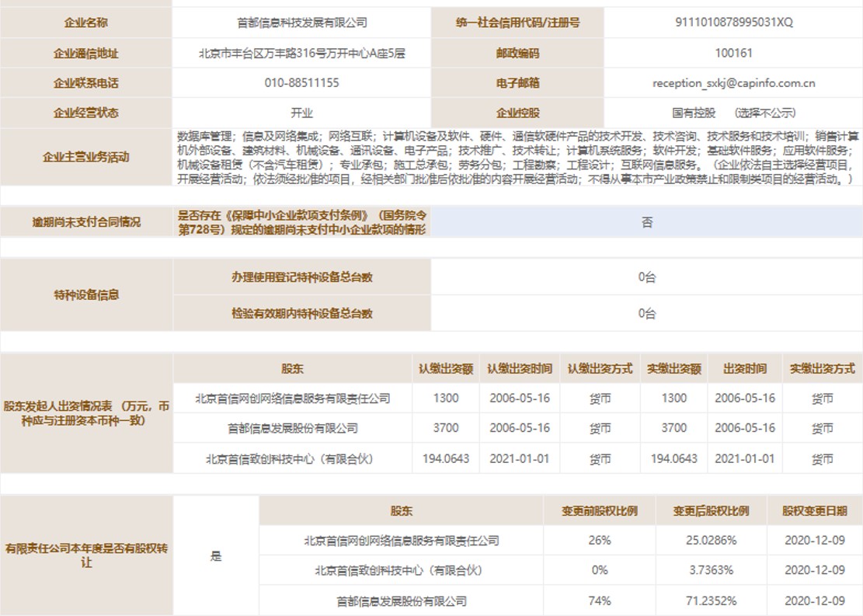Viewport: 863px width, 616px height.
Task: Click pre-change ratio 0%
Action: point(600,571)
